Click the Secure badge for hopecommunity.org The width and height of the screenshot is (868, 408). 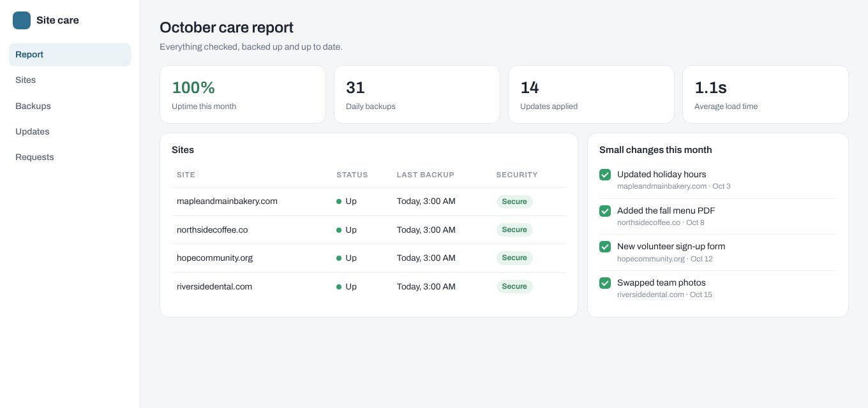coord(514,258)
